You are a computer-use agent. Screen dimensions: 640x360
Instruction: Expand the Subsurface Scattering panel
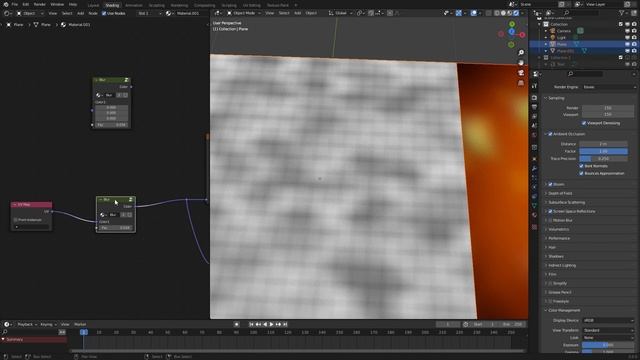tap(566, 202)
